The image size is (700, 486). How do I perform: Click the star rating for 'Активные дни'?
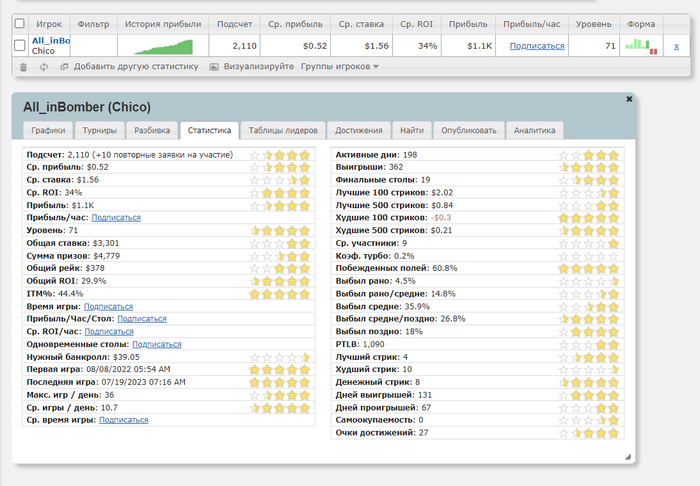click(x=588, y=155)
